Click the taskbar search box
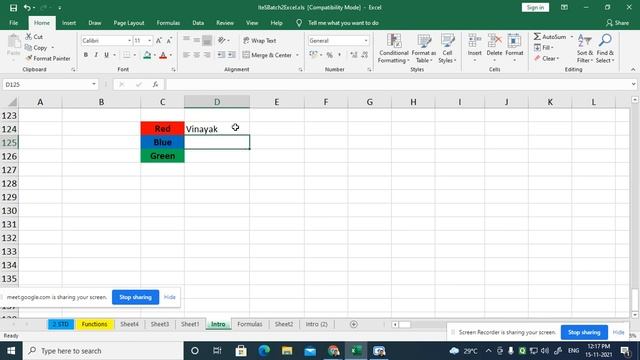Screen dimensions: 640x360 click(x=104, y=351)
